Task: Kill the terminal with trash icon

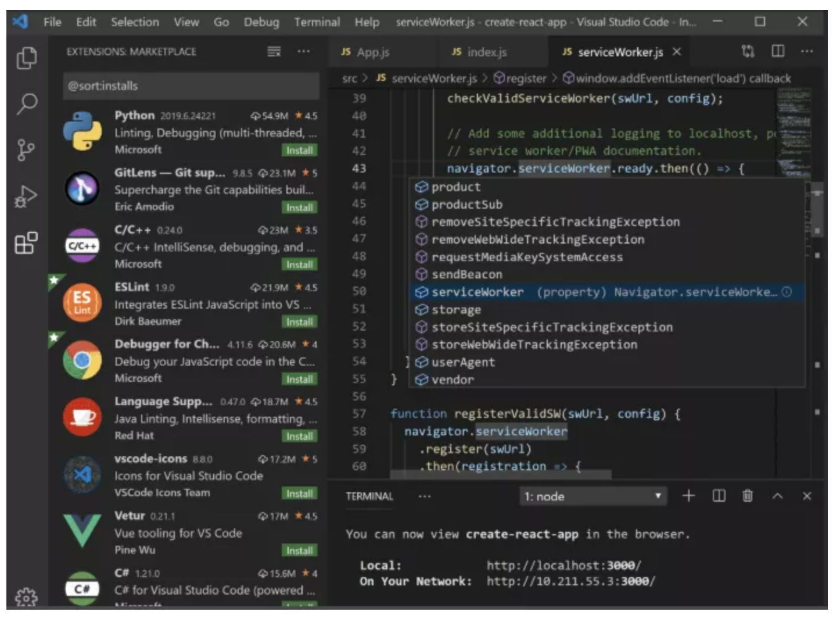Action: 748,496
